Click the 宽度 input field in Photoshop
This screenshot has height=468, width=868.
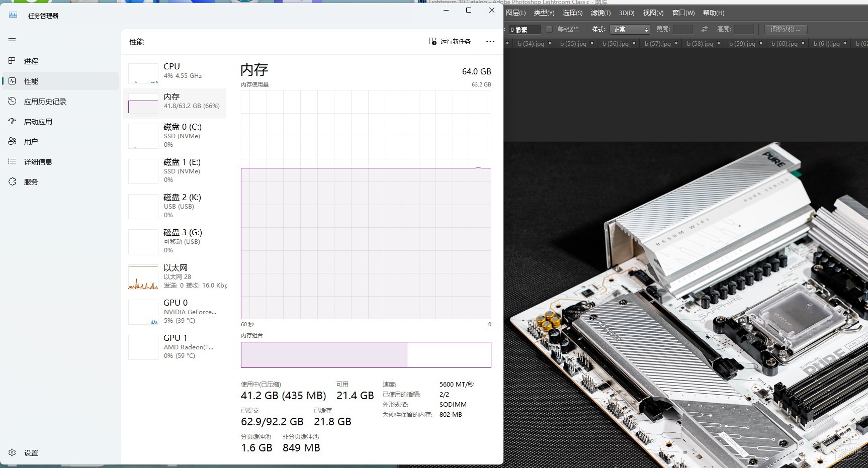[683, 30]
